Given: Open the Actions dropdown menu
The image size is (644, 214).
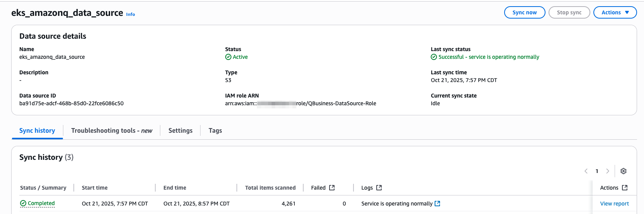Looking at the screenshot, I should click(615, 12).
